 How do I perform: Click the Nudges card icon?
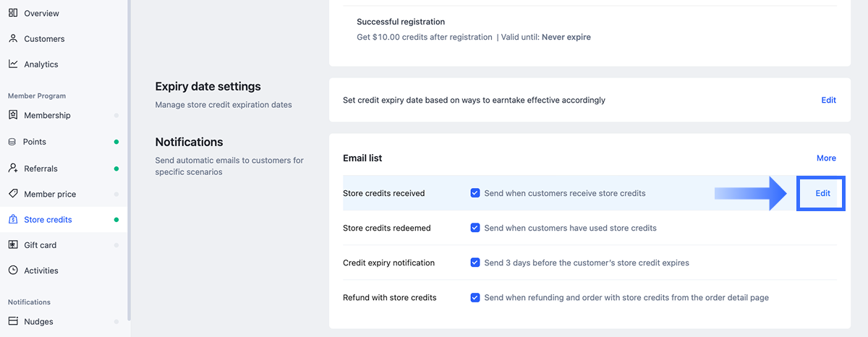point(13,321)
